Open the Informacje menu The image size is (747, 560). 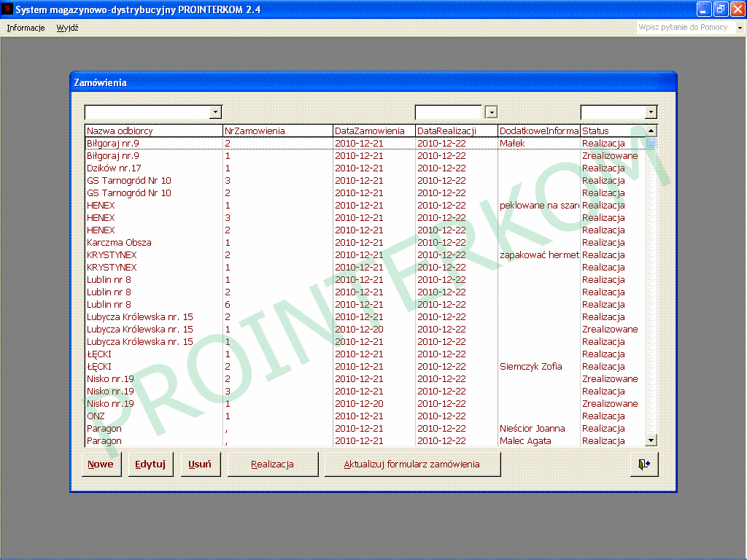coord(26,28)
